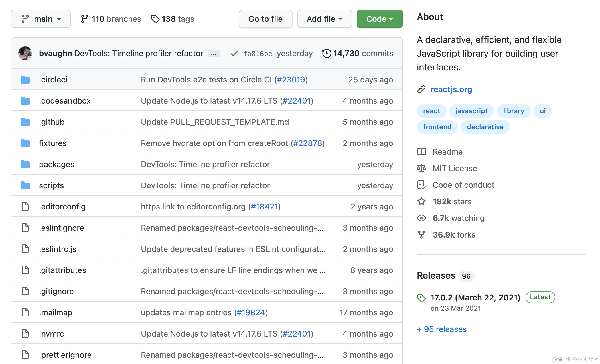Click the .eslintrc.js file icon
Viewport: 600px width, 364px height.
click(25, 249)
